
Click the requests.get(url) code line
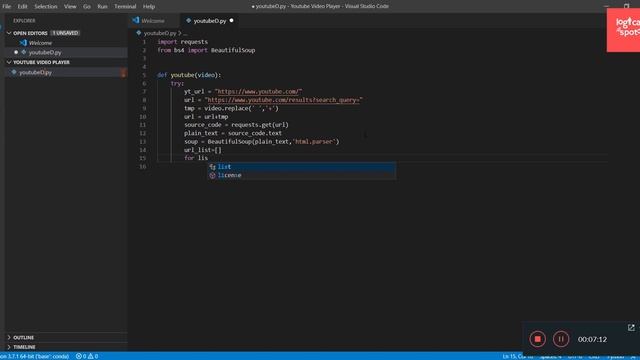[x=236, y=125]
